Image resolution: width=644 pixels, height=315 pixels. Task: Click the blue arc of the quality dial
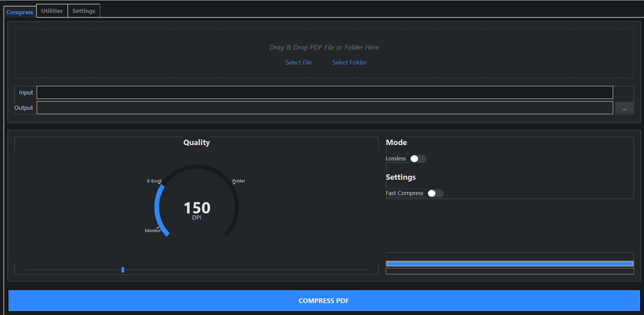click(x=158, y=207)
